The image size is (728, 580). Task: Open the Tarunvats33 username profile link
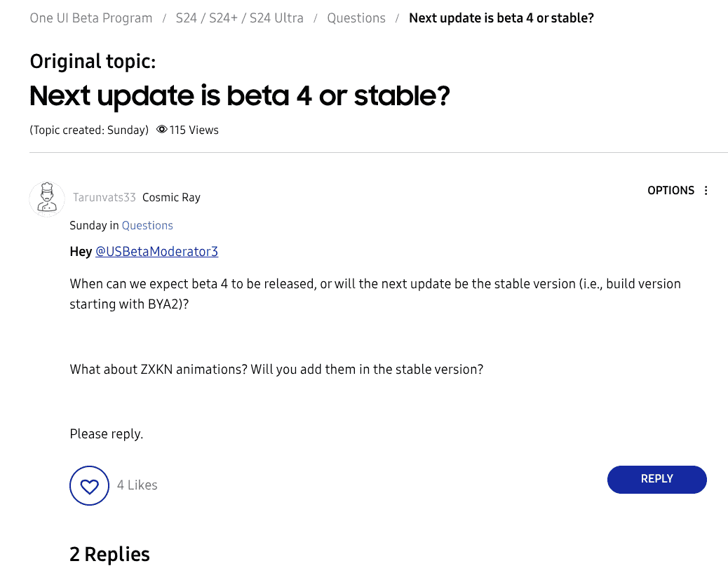[105, 198]
